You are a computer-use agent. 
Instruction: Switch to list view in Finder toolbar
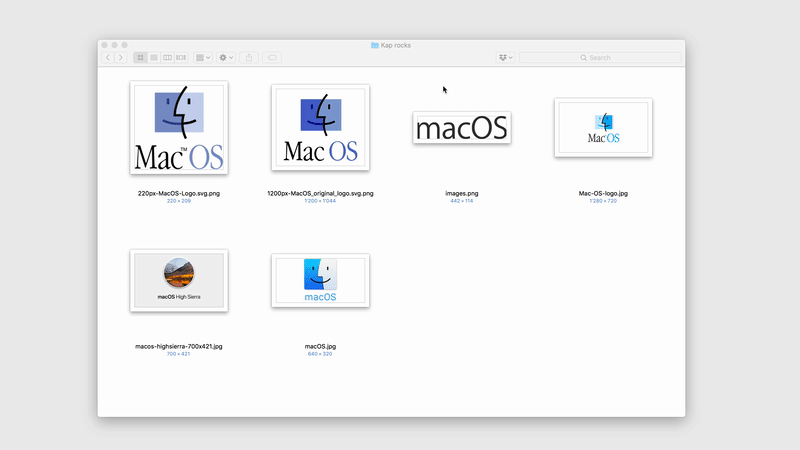pyautogui.click(x=154, y=58)
